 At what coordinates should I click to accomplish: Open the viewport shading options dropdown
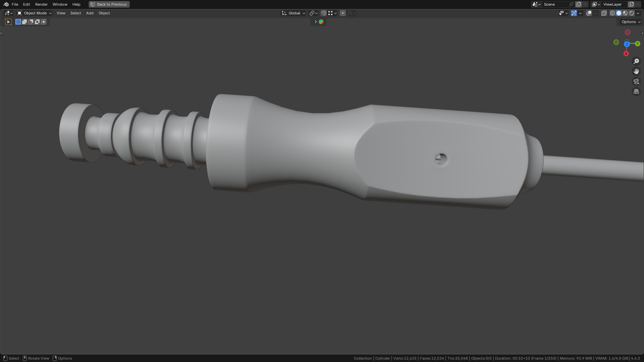coord(638,13)
